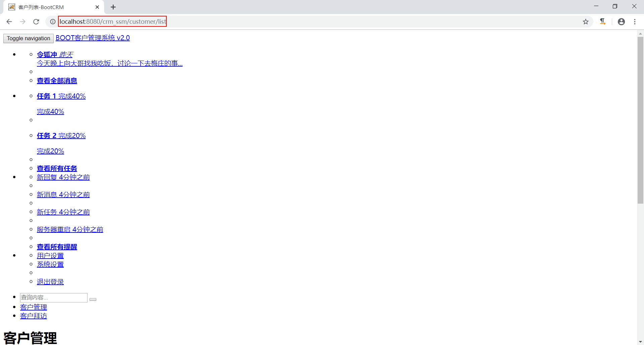Reload the current page
644x345 pixels.
coord(36,21)
